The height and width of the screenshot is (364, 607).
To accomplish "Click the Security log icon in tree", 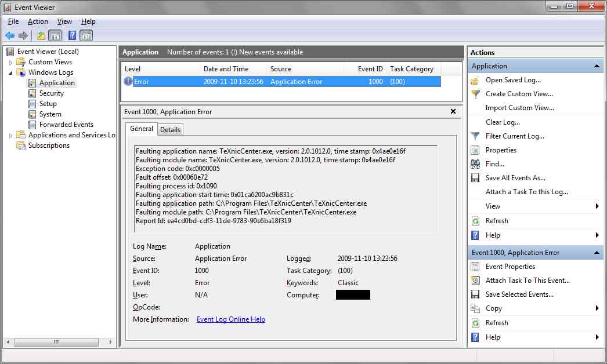I will coord(32,93).
